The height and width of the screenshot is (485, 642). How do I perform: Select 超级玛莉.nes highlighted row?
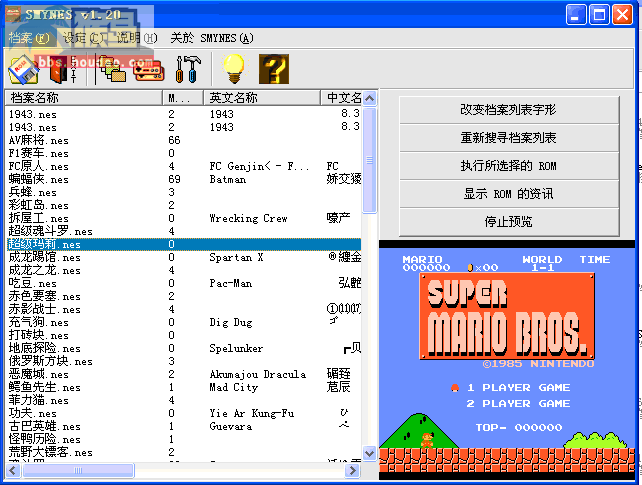[184, 244]
